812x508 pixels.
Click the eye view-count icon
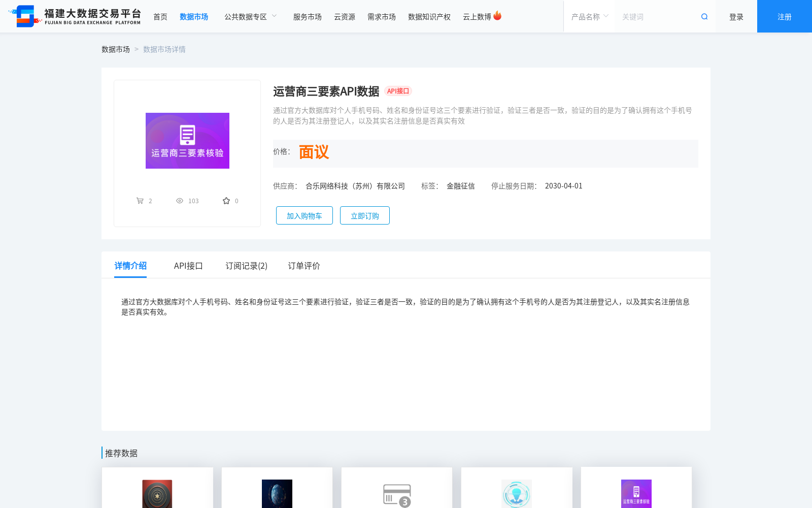180,201
